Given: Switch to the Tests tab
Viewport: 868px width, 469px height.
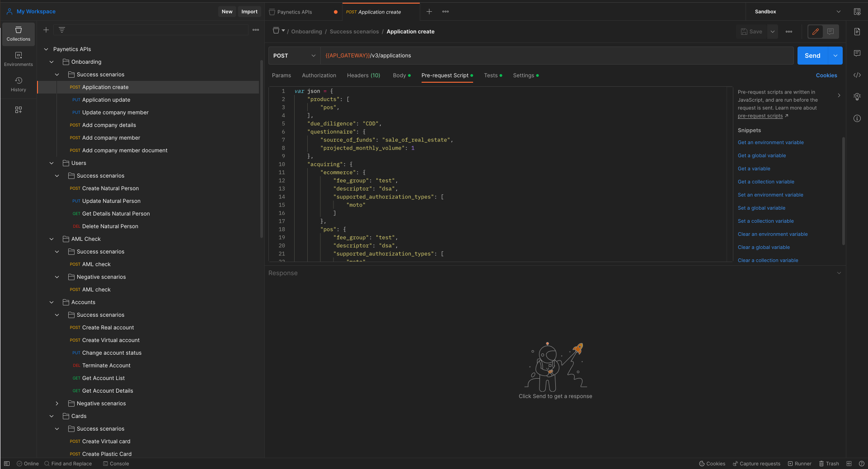Looking at the screenshot, I should click(491, 75).
